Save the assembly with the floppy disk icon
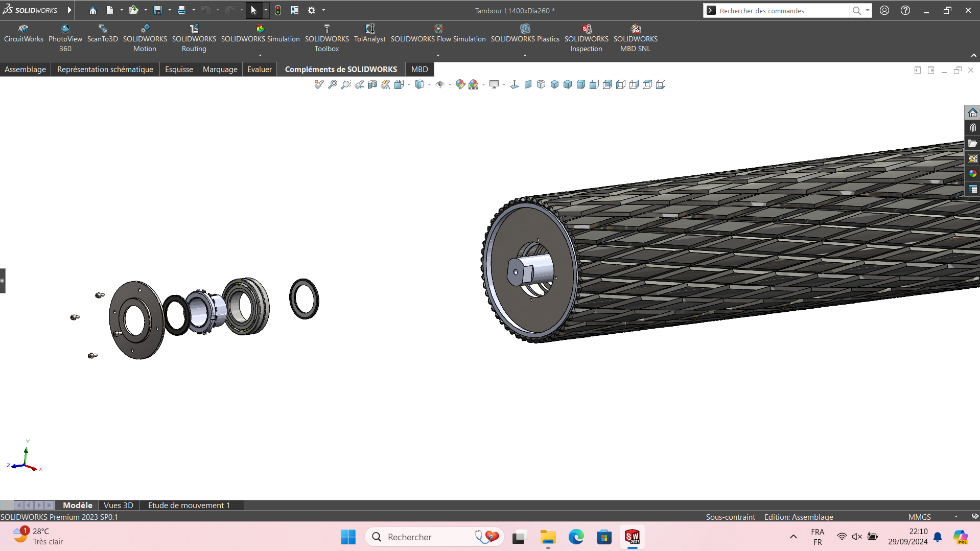 point(158,10)
